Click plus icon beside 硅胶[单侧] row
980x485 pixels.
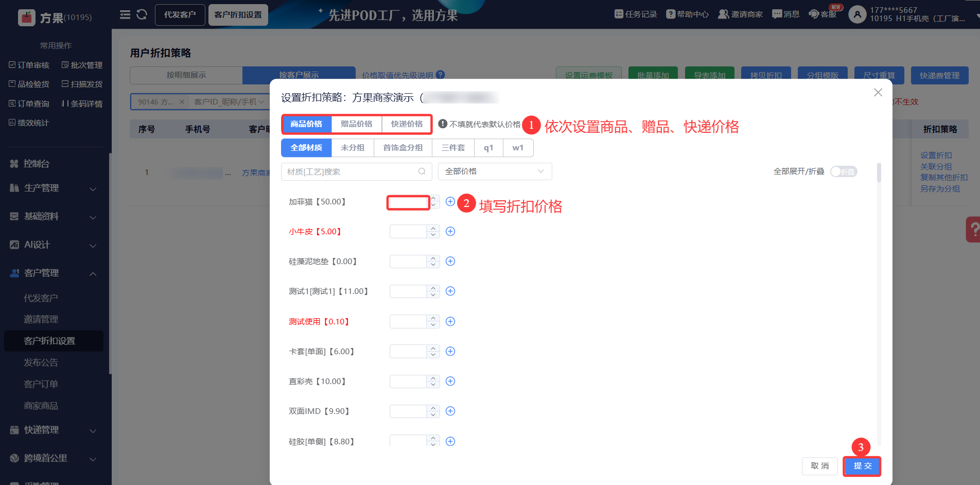pos(450,442)
